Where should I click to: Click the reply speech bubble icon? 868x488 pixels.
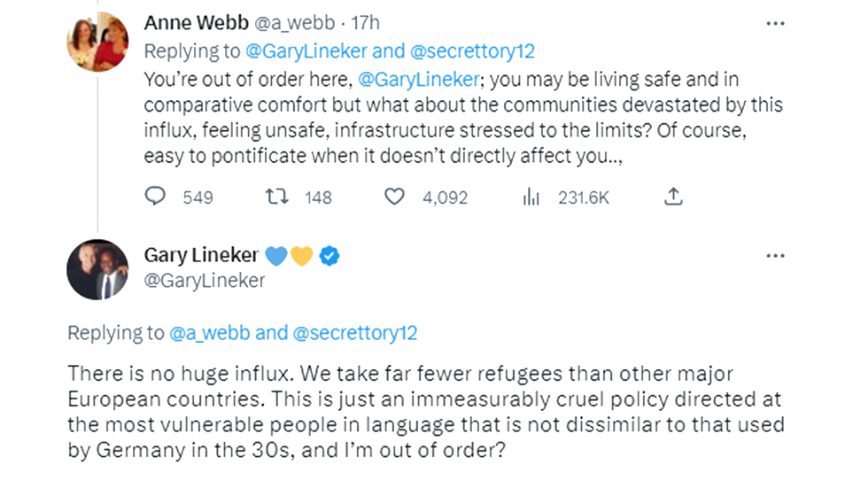point(156,197)
